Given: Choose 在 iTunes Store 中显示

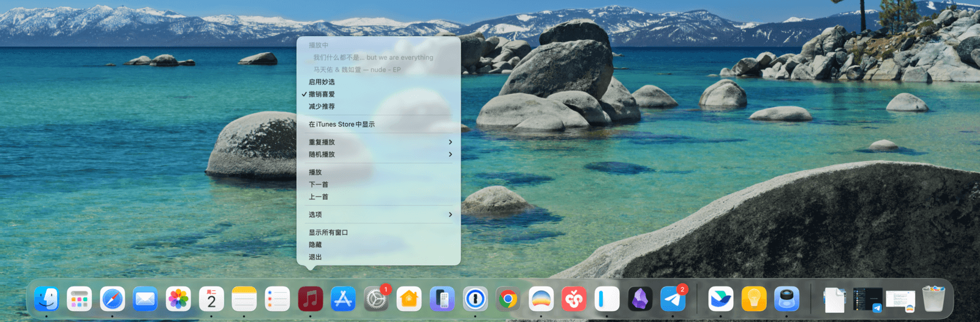Looking at the screenshot, I should coord(342,124).
